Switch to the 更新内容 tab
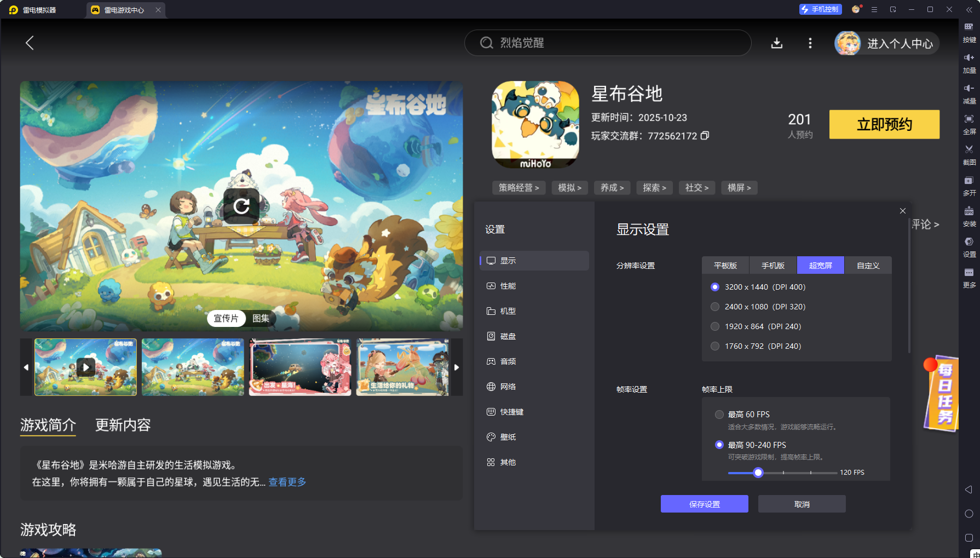Viewport: 980px width, 558px height. pos(123,425)
